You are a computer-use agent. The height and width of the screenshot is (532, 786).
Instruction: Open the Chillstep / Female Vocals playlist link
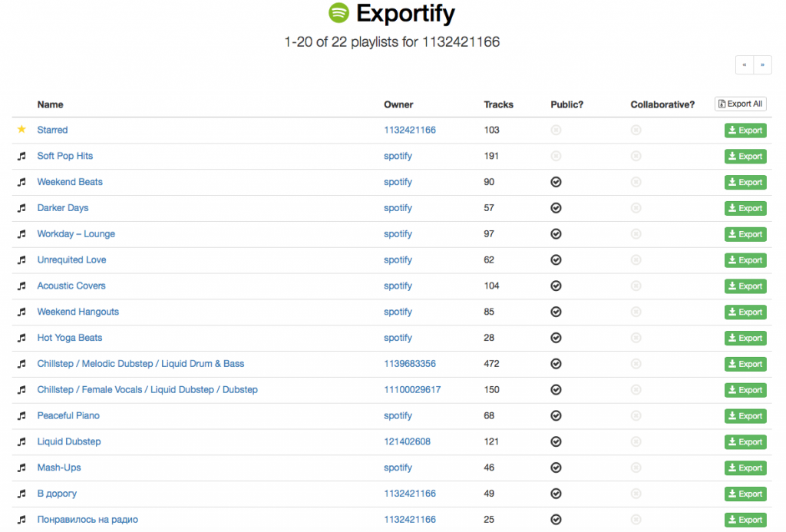point(147,390)
